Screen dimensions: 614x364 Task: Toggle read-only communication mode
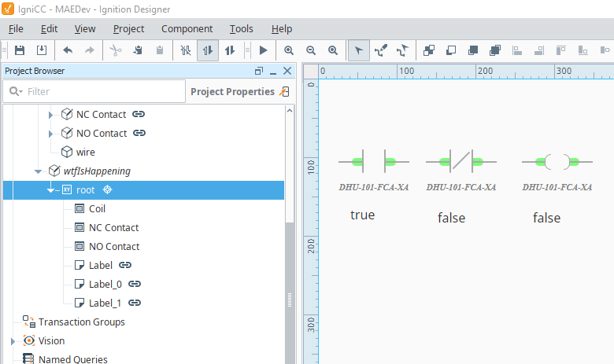coord(208,50)
